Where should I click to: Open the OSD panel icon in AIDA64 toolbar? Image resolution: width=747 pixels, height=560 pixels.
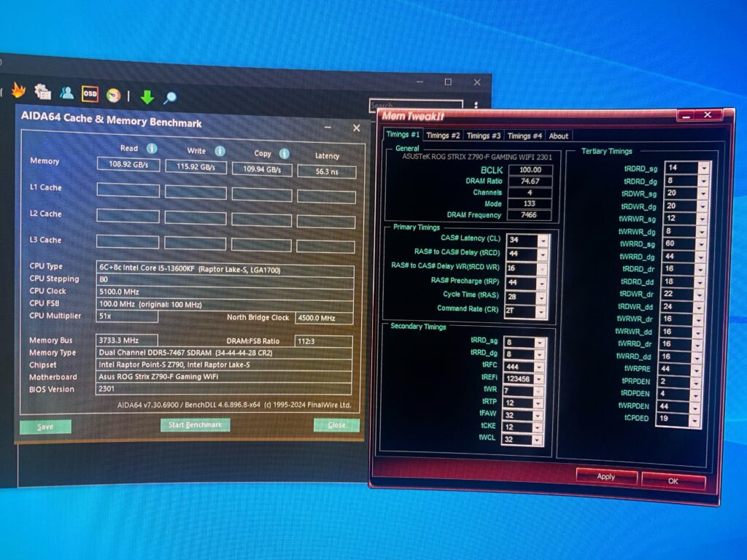(90, 94)
